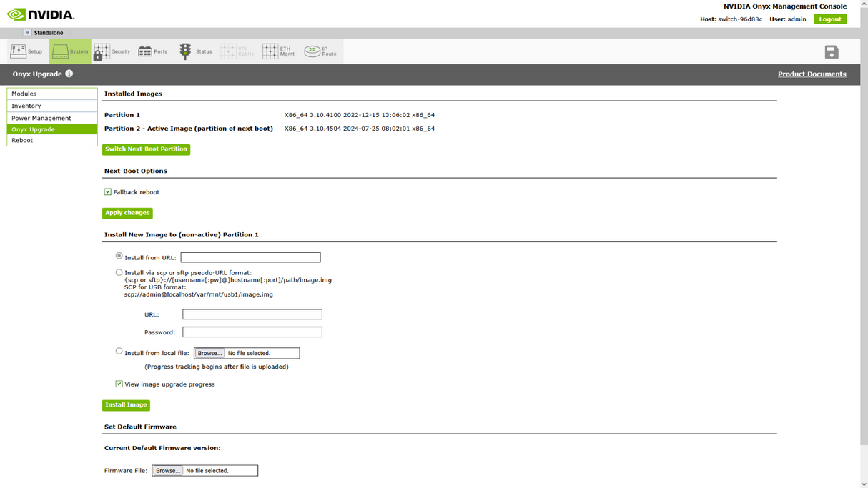Click Browse for Firmware File
This screenshot has height=488, width=868.
coord(167,471)
